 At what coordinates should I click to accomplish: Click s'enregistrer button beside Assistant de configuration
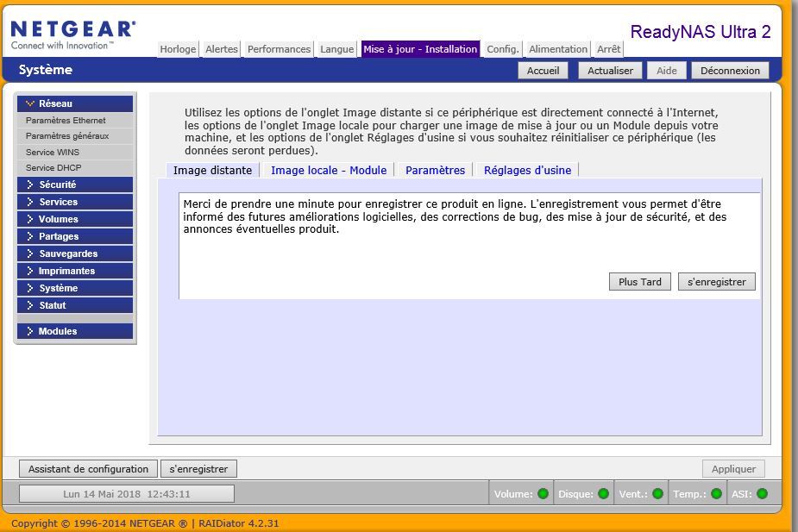[198, 469]
